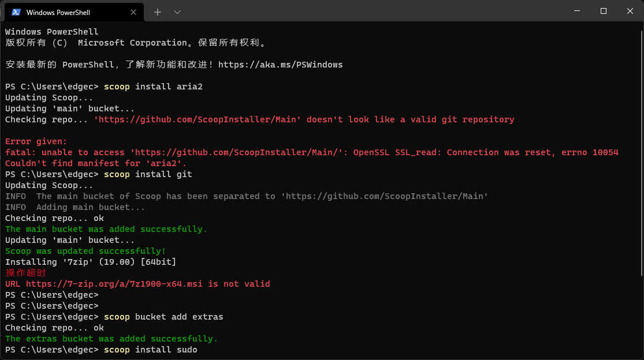Click the 'Scoop was updated successfully!' message
Viewport: 644px width, 360px height.
tap(85, 251)
